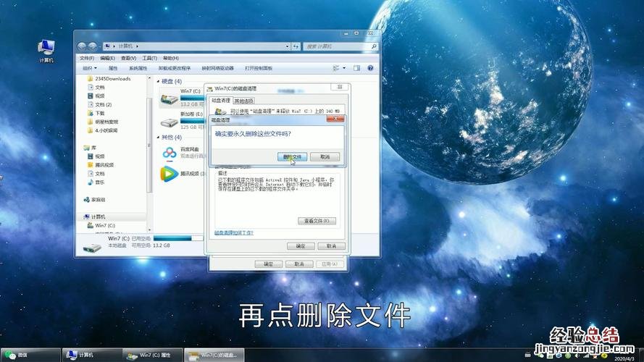Click 系统属性 in Explorer toolbar

pyautogui.click(x=138, y=68)
